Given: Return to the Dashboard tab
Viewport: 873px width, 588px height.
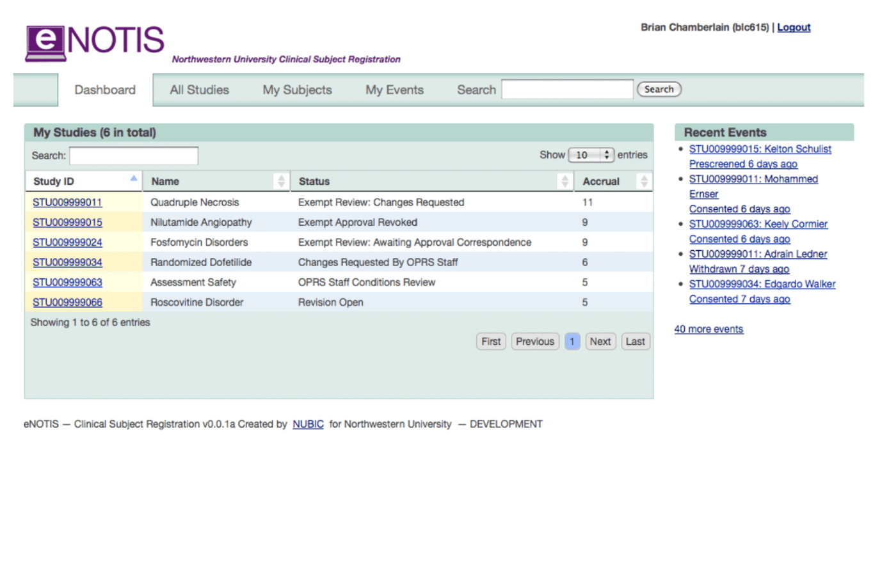Looking at the screenshot, I should point(104,90).
